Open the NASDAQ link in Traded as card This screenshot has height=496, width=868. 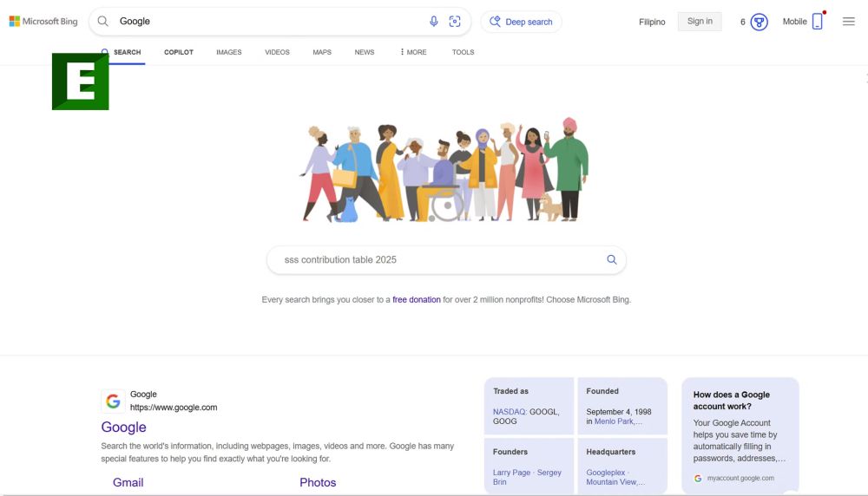point(510,412)
